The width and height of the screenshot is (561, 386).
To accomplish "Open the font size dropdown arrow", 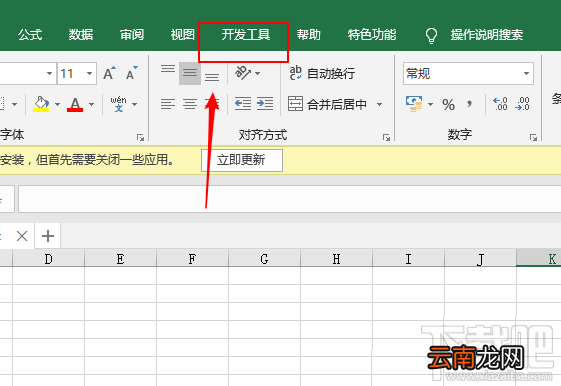I will [x=89, y=74].
